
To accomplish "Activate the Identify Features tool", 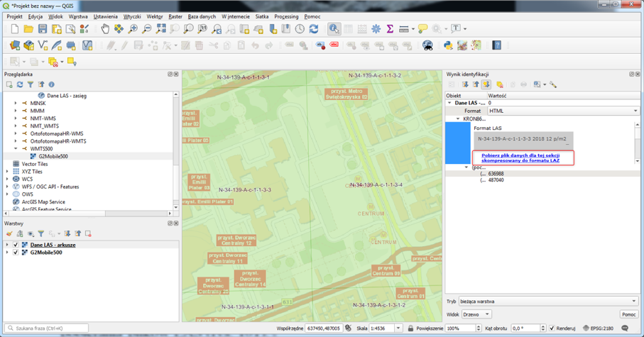I will 334,28.
